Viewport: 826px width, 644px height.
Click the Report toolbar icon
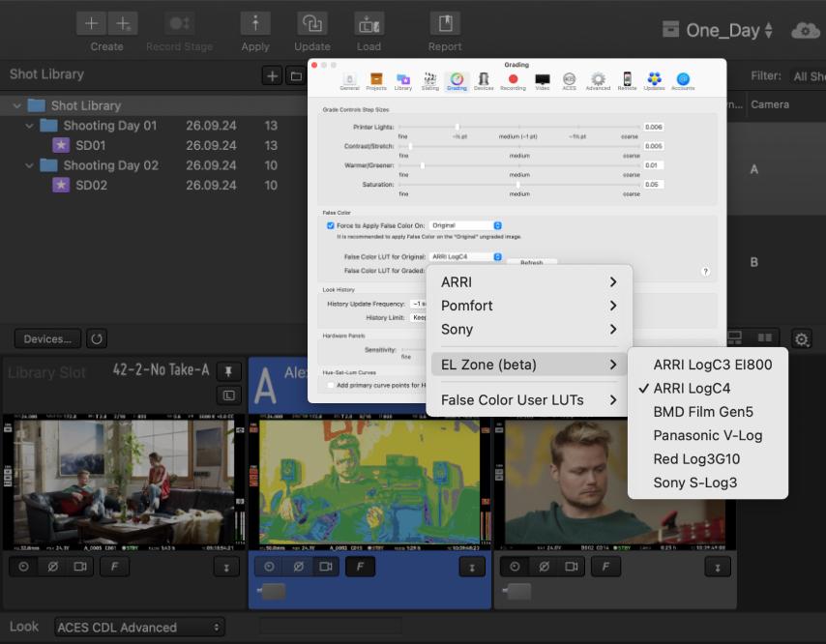click(445, 24)
